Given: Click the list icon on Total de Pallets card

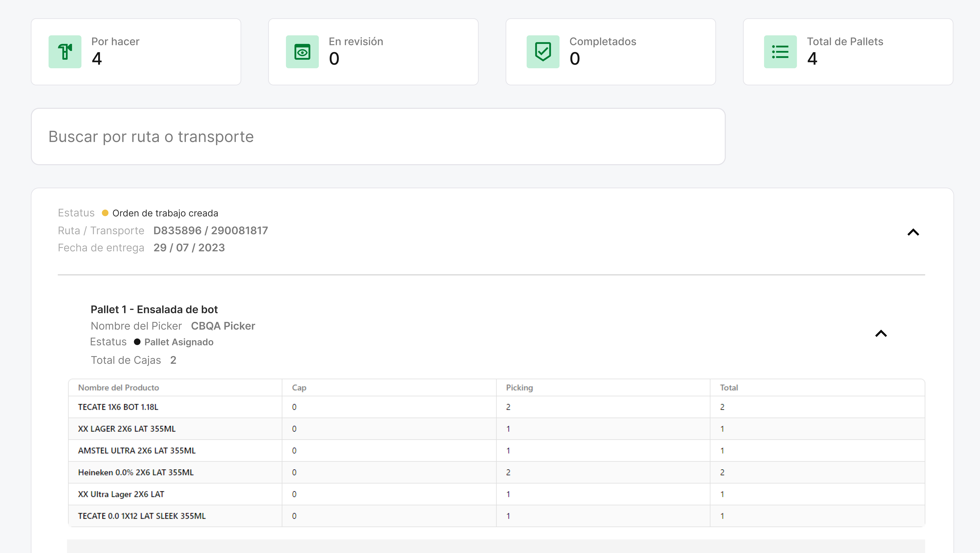Looking at the screenshot, I should pyautogui.click(x=780, y=52).
